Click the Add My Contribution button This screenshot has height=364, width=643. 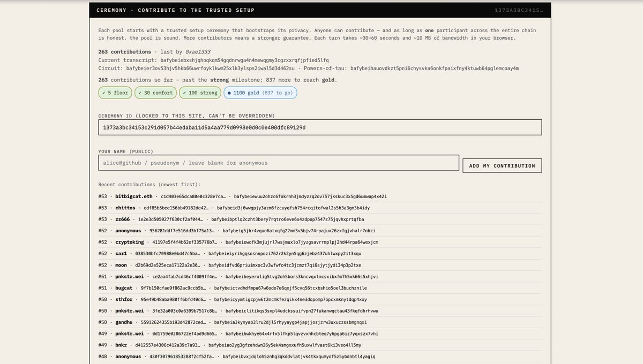point(502,165)
